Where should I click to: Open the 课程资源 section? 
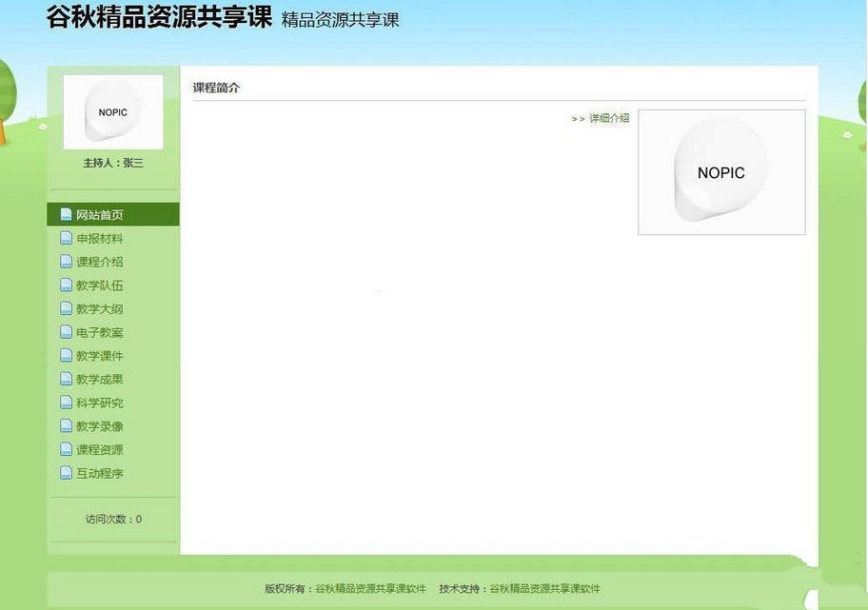click(x=100, y=449)
